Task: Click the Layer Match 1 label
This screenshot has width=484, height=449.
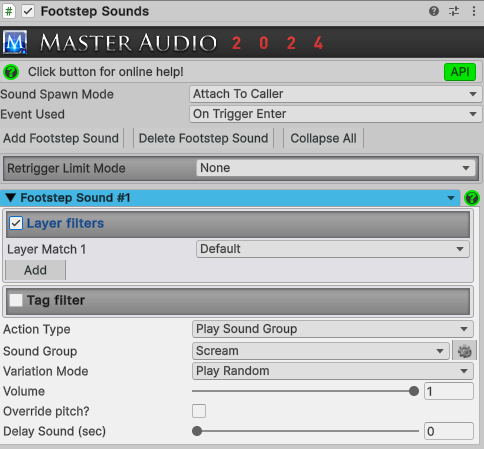Action: coord(47,249)
